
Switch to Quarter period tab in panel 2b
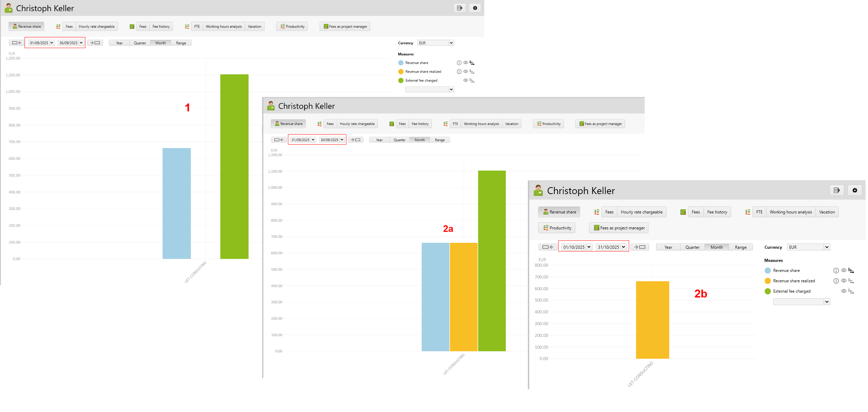pyautogui.click(x=692, y=247)
